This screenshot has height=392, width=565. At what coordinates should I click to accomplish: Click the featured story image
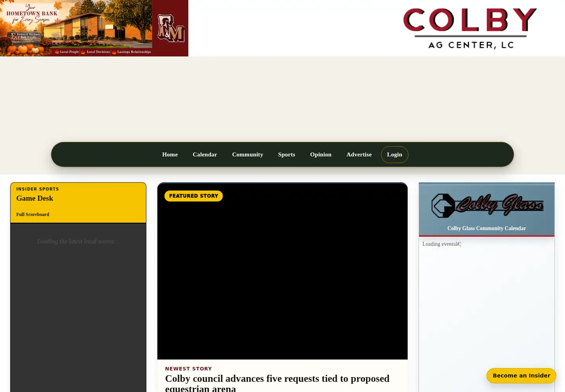282,271
